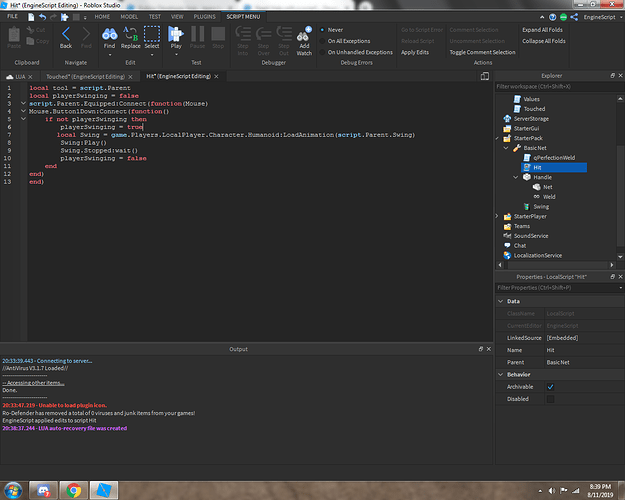This screenshot has height=500, width=625.
Task: Click the undo arrow icon
Action: click(x=42, y=17)
